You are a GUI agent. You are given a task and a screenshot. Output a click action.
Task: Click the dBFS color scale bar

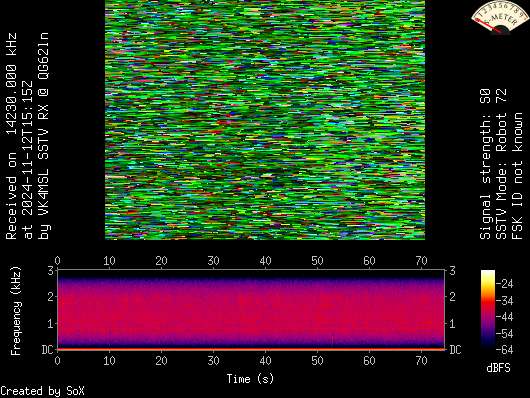(488, 309)
